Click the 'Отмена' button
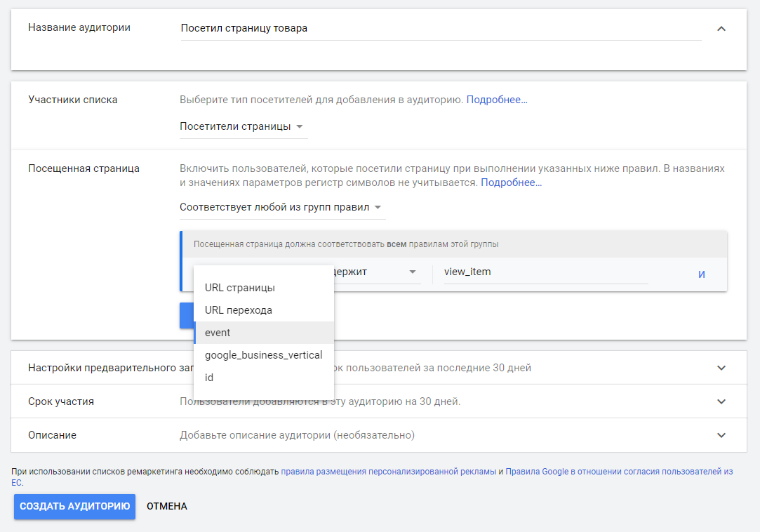 tap(167, 506)
